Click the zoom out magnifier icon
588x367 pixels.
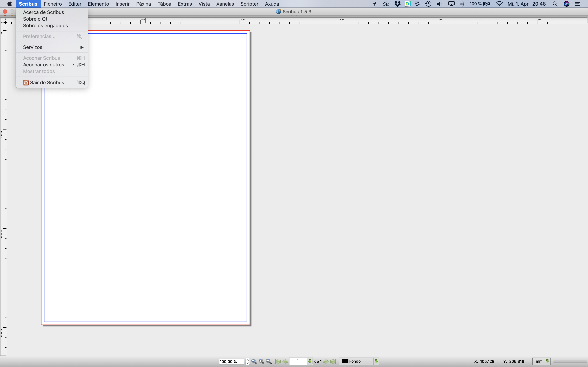(254, 361)
